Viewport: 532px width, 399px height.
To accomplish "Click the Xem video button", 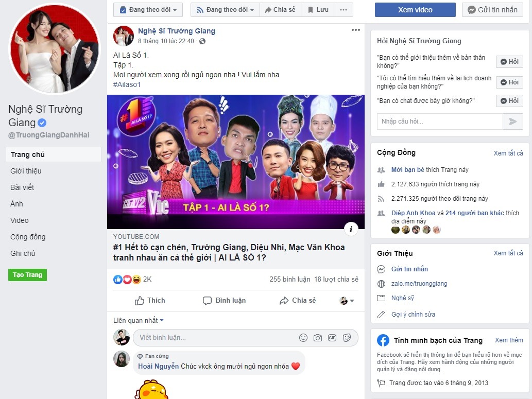I will [415, 10].
